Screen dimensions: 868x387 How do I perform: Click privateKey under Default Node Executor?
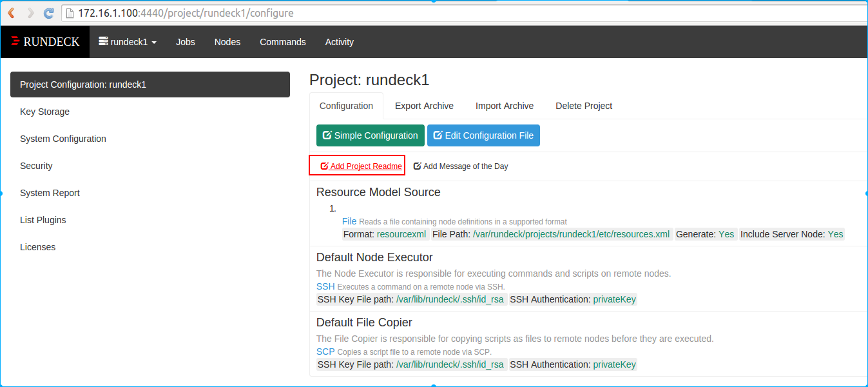click(615, 299)
